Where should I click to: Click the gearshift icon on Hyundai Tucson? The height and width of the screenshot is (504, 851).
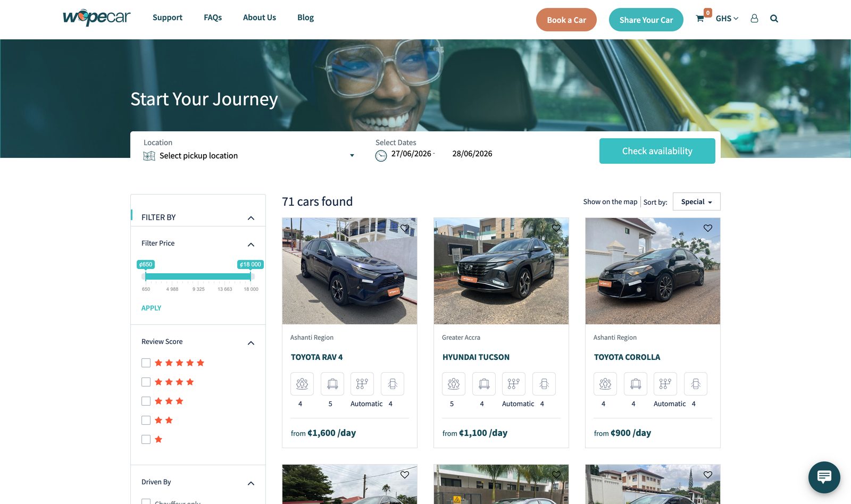(x=514, y=384)
